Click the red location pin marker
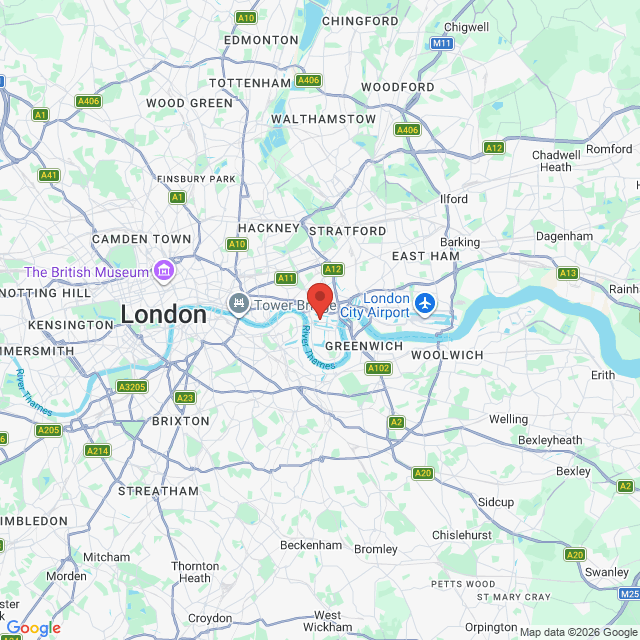Viewport: 640px width, 640px height. [x=320, y=301]
